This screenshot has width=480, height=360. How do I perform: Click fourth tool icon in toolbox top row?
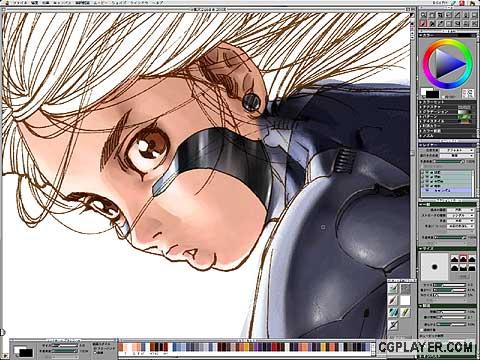(x=449, y=15)
